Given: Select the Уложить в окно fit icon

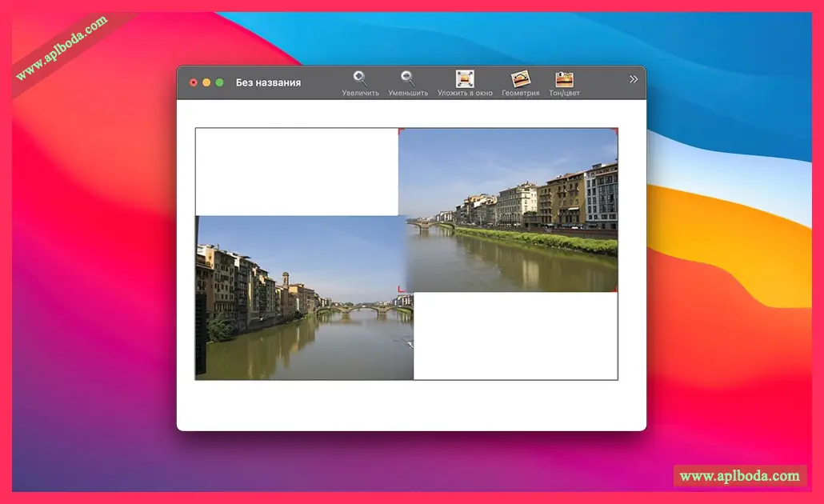Looking at the screenshot, I should coord(465,78).
